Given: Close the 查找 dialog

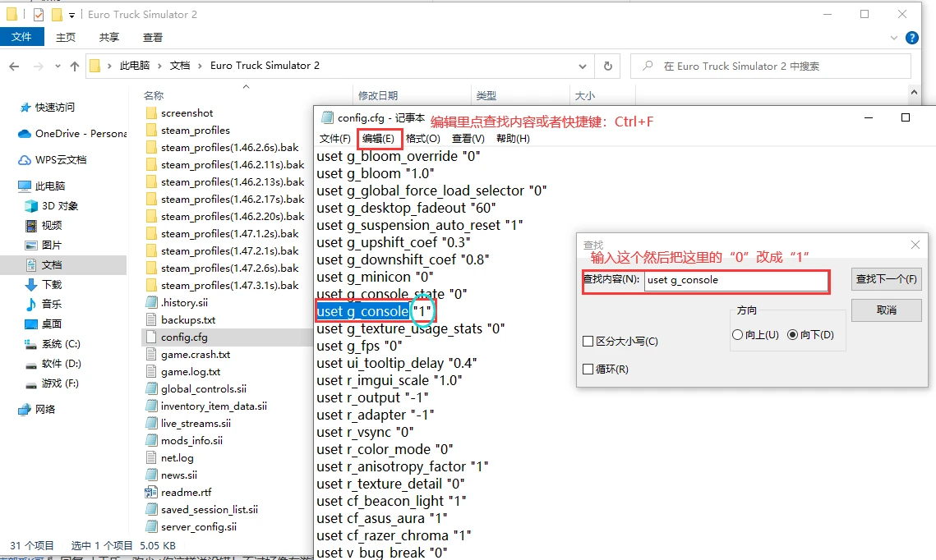Looking at the screenshot, I should (915, 245).
